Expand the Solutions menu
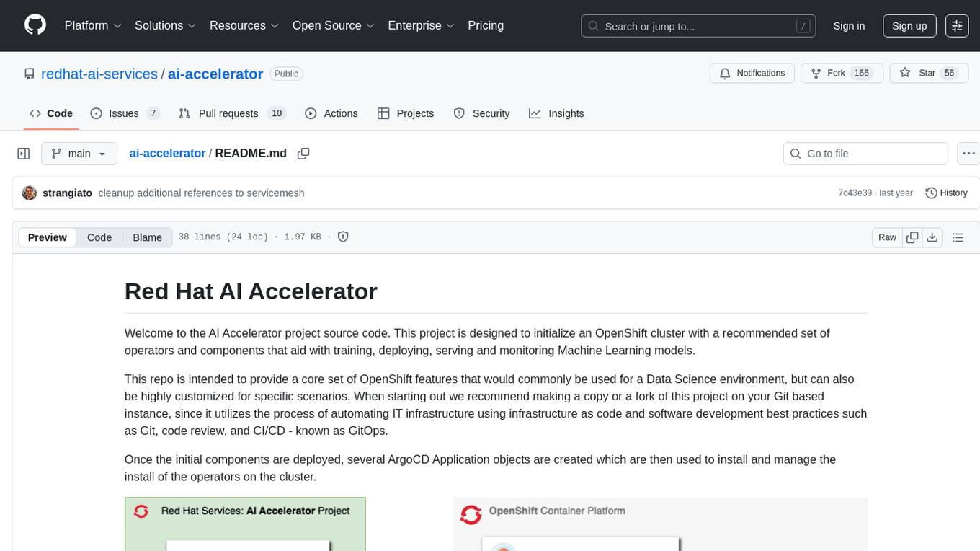The height and width of the screenshot is (551, 980). [166, 25]
